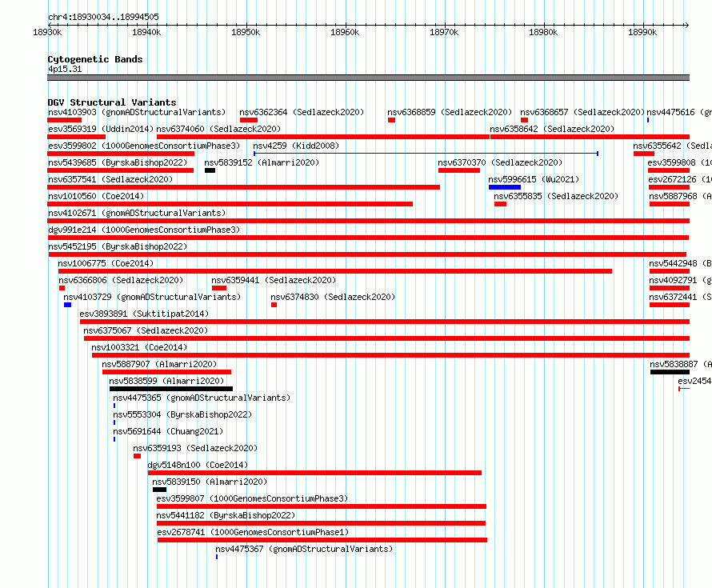
Task: Click the nsv6368657 Sedlazeck2020 label
Action: click(x=582, y=112)
